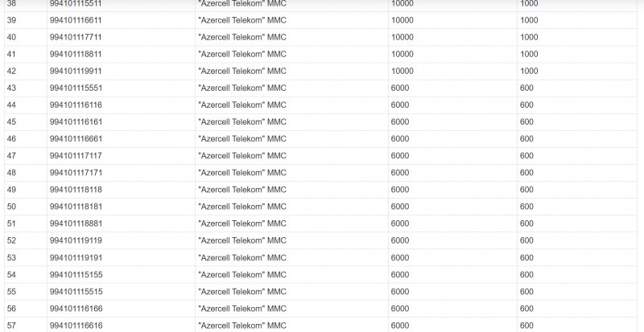The image size is (644, 332).
Task: Click the 600 value in row 46
Action: (x=526, y=139)
